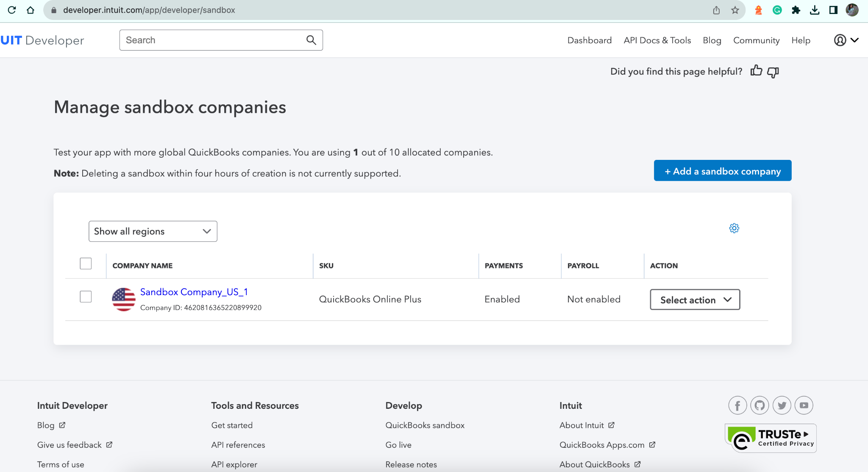
Task: Show browser downloads icon
Action: click(815, 10)
